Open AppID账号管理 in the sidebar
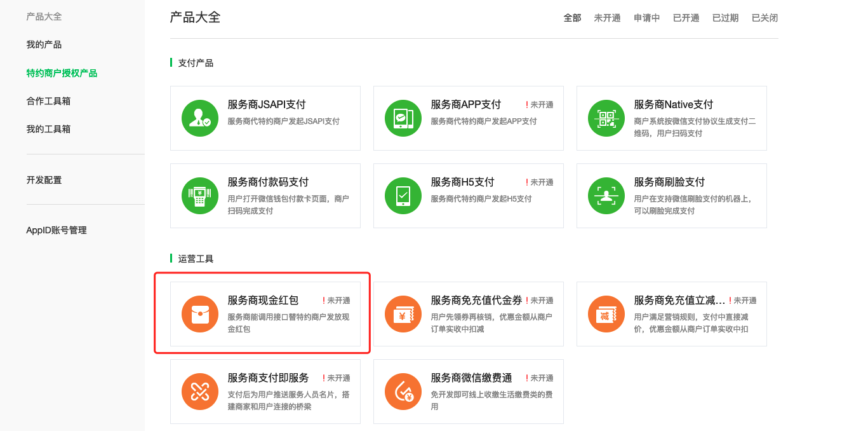The image size is (868, 431). [57, 230]
